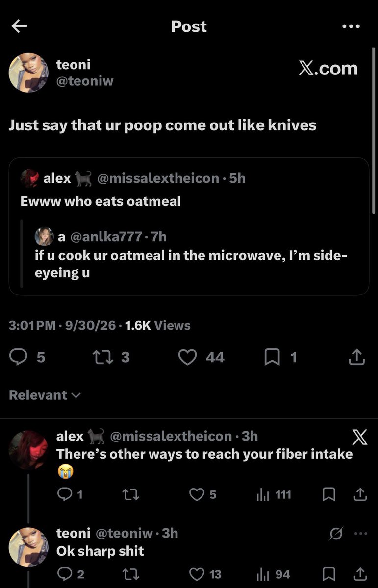The width and height of the screenshot is (378, 588).
Task: Bookmark alex's fiber intake reply
Action: pos(329,495)
